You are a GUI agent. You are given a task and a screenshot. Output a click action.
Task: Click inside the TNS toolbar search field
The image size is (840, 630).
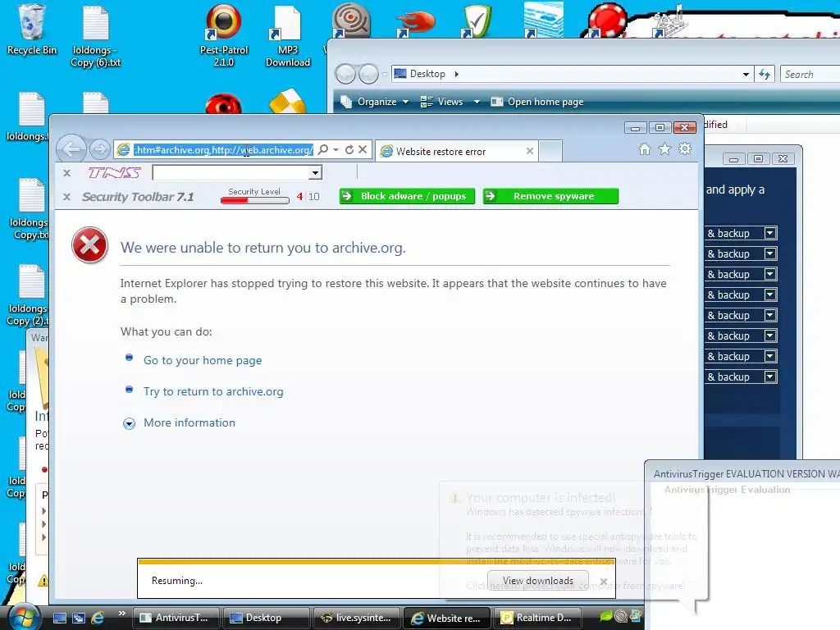click(x=231, y=172)
